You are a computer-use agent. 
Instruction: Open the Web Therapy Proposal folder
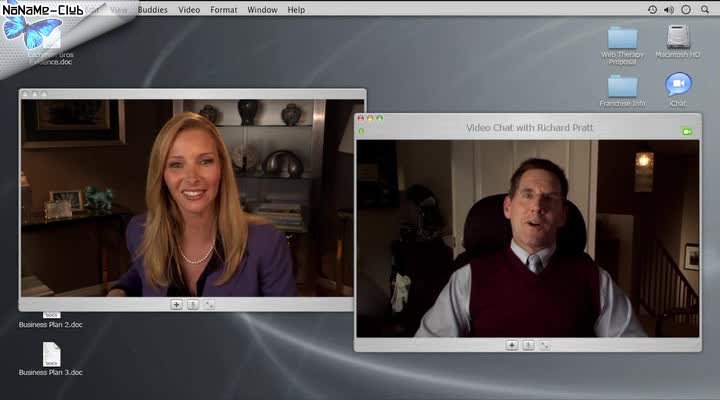[x=623, y=39]
